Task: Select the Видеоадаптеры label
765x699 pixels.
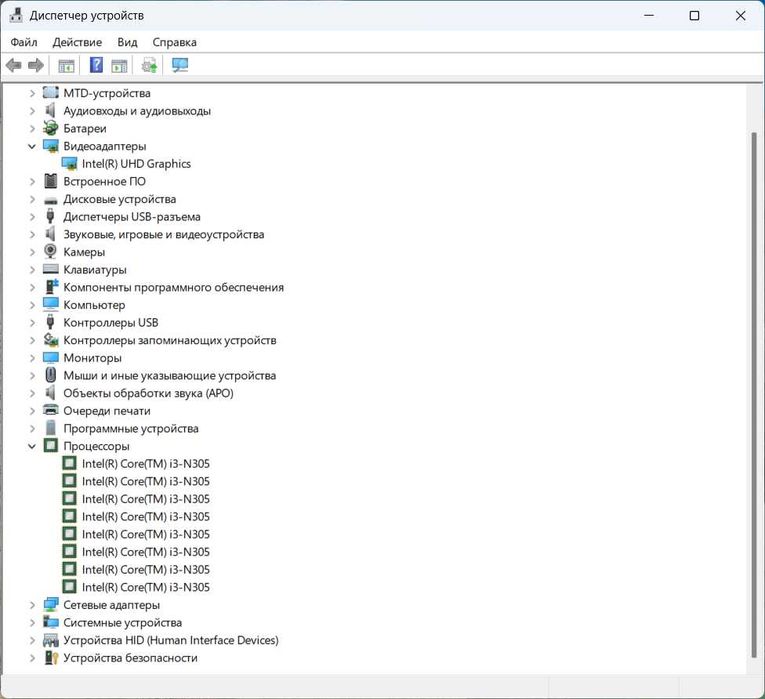Action: 104,146
